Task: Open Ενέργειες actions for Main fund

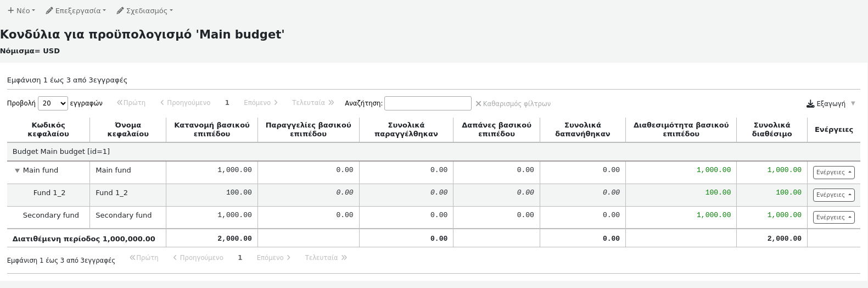Action: coord(833,173)
